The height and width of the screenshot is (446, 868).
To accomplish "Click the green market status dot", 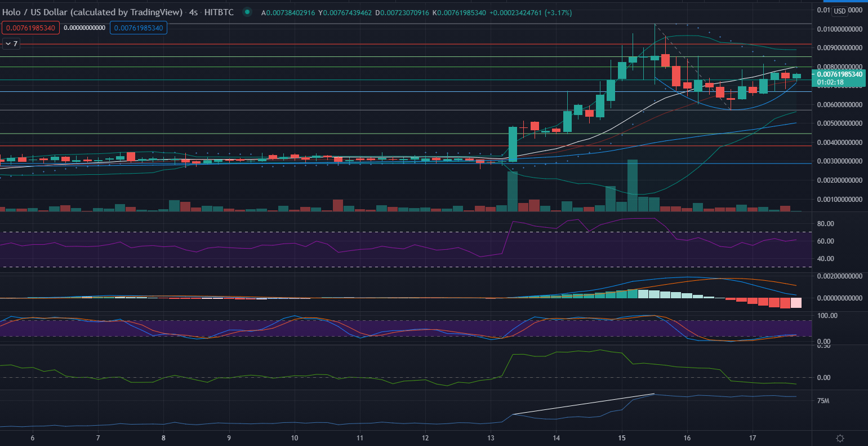I will 247,12.
